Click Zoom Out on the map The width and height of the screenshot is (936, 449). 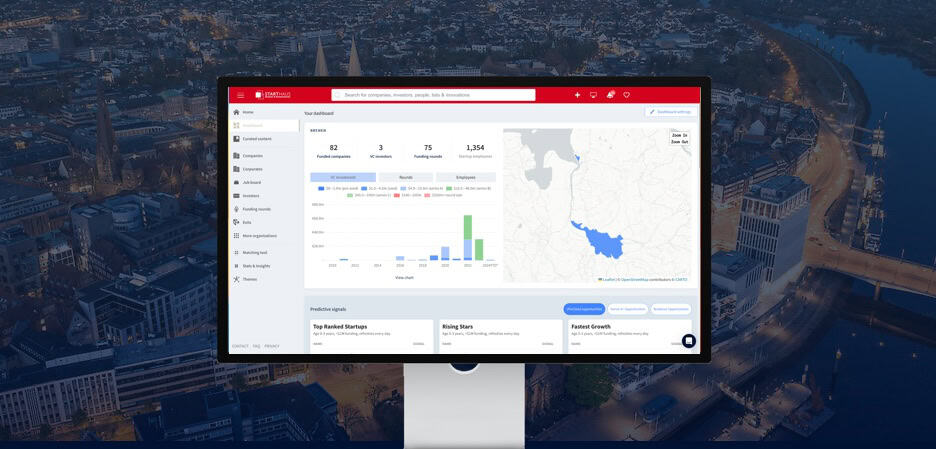point(679,142)
